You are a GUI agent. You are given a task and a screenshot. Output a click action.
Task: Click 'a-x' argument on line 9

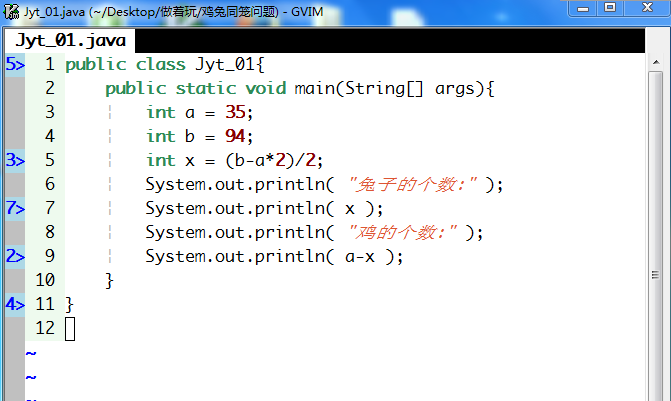(x=360, y=257)
